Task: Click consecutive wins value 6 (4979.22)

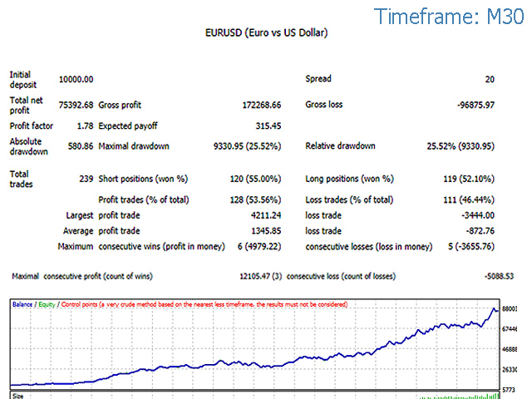Action: pyautogui.click(x=259, y=246)
